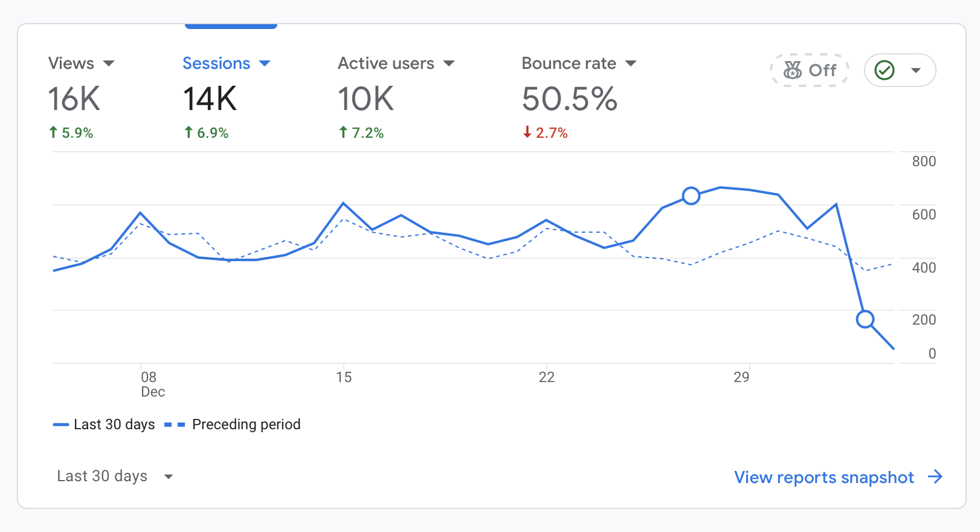Screen dimensions: 980x532
Task: Click the 15 date label on axis
Action: click(x=344, y=377)
